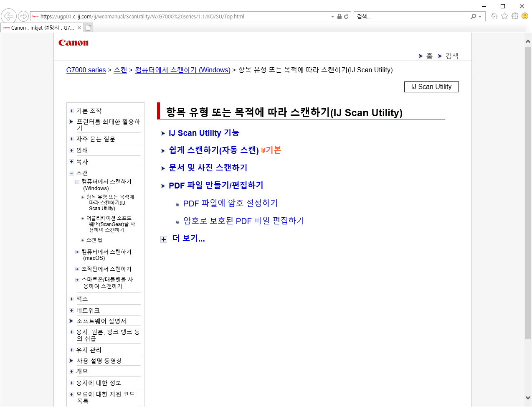532x407 pixels.
Task: Expand 용지, 원본, 잉크 탱크 등의 취급
Action: coord(71,332)
